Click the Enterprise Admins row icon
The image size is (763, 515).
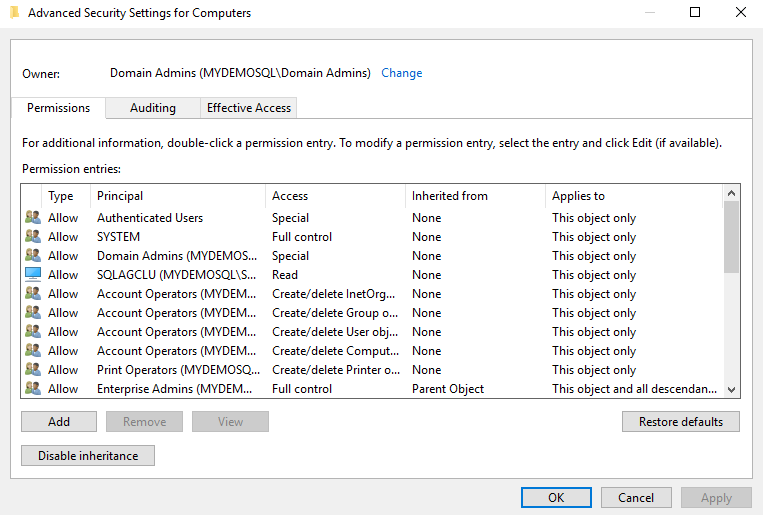pos(32,389)
